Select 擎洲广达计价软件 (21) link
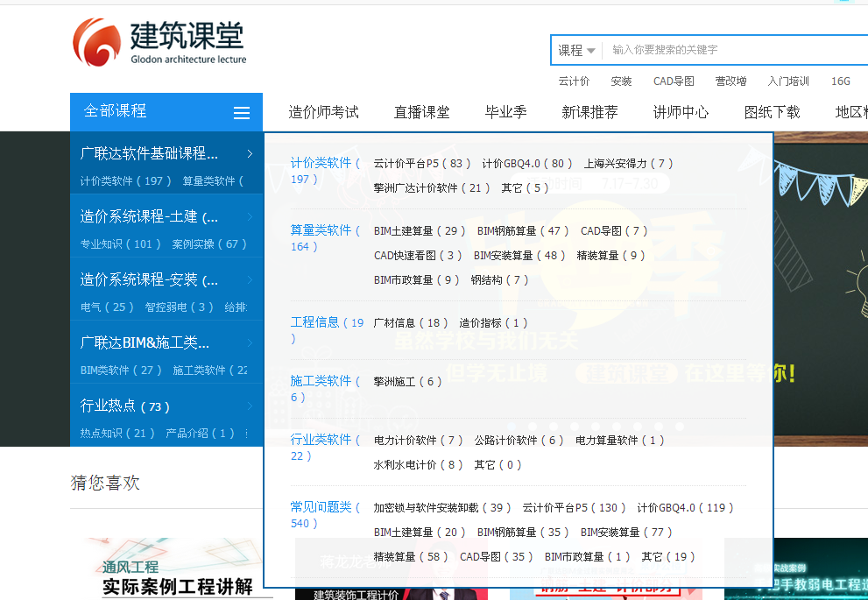 432,188
